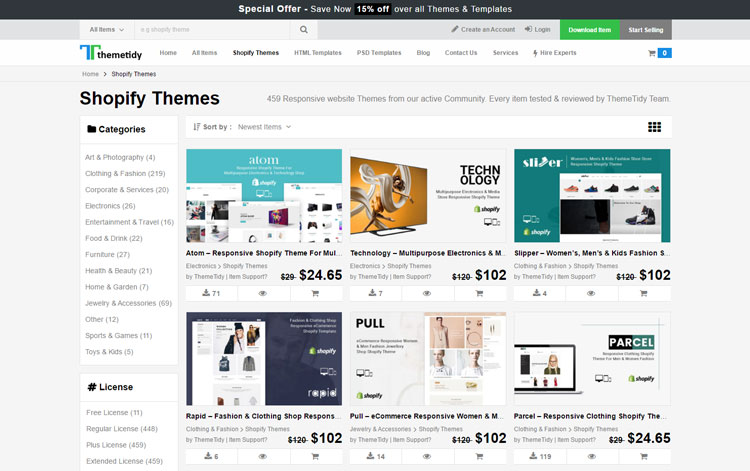
Task: Preview Atom theme with eye icon
Action: click(x=263, y=294)
